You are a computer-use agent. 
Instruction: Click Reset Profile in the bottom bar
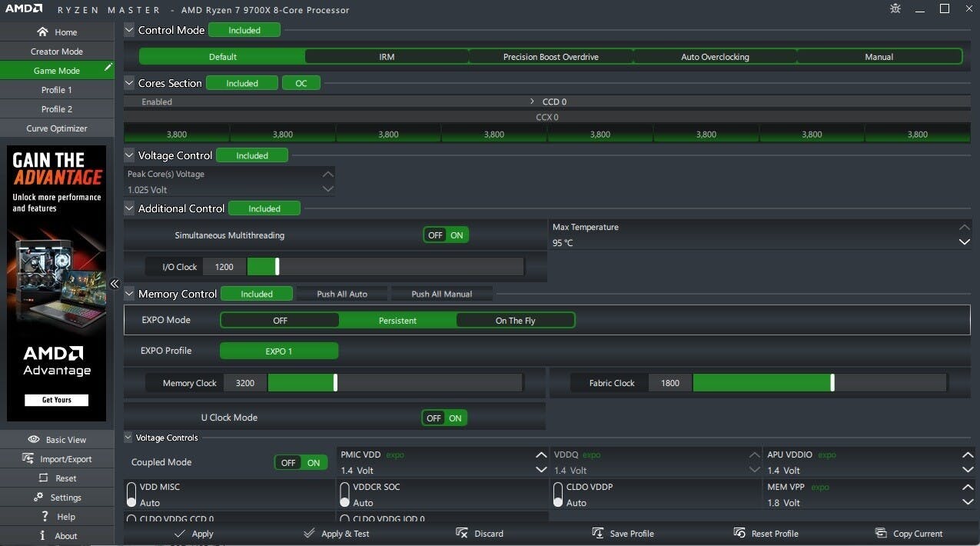coord(766,534)
